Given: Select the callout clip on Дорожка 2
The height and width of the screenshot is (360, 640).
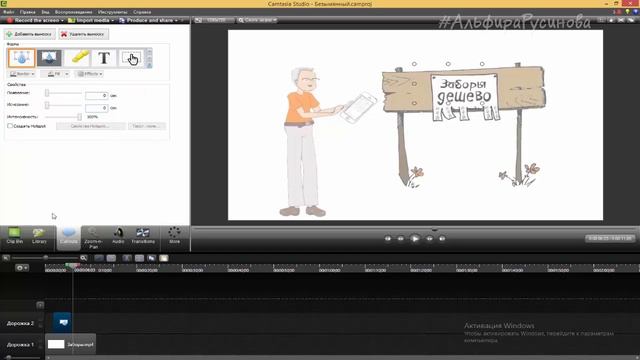Looking at the screenshot, I should pyautogui.click(x=62, y=322).
